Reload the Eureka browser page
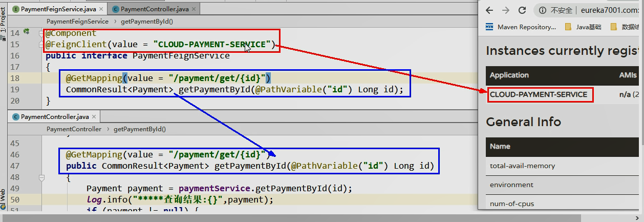 point(522,10)
